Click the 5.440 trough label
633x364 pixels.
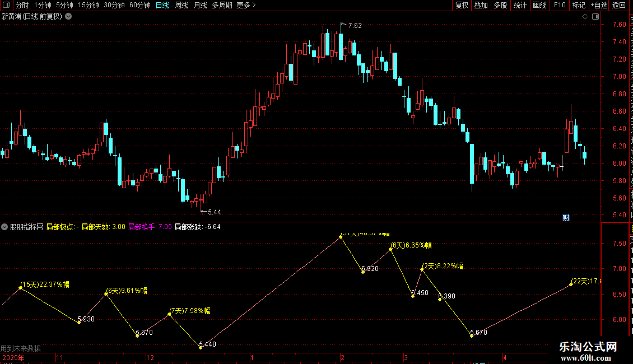[x=207, y=344]
